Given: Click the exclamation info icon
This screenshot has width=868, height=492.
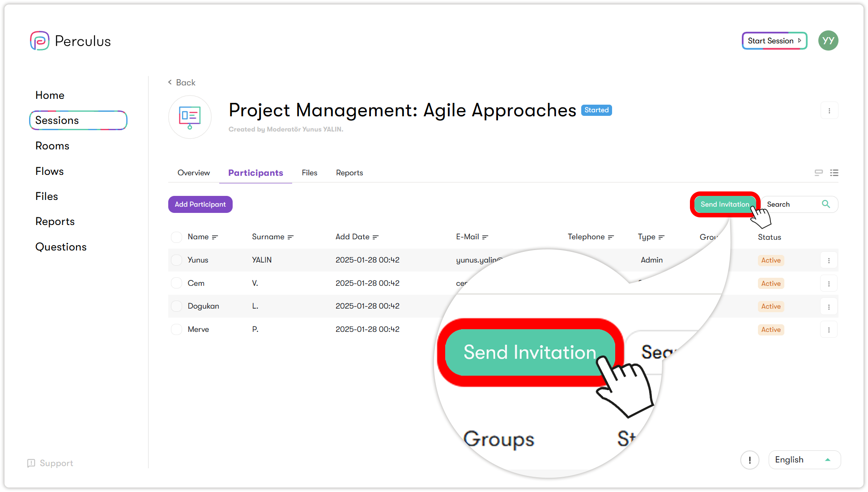Looking at the screenshot, I should [x=750, y=460].
